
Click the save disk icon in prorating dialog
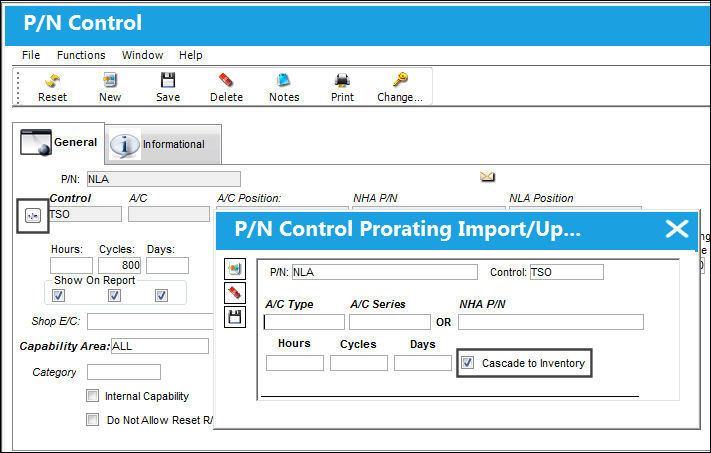[235, 317]
